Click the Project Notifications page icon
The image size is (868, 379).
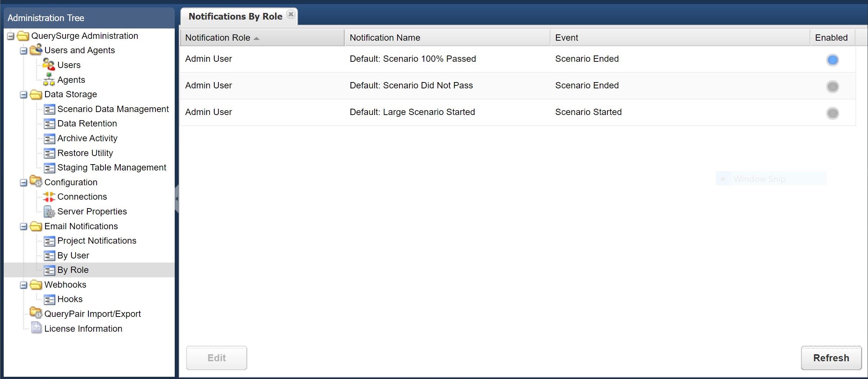[x=49, y=241]
